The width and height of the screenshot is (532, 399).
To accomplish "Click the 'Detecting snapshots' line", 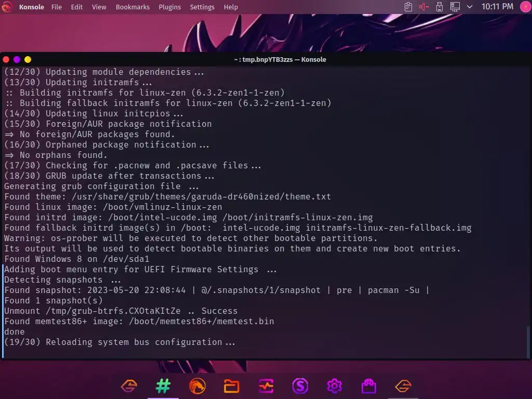I will click(x=62, y=280).
